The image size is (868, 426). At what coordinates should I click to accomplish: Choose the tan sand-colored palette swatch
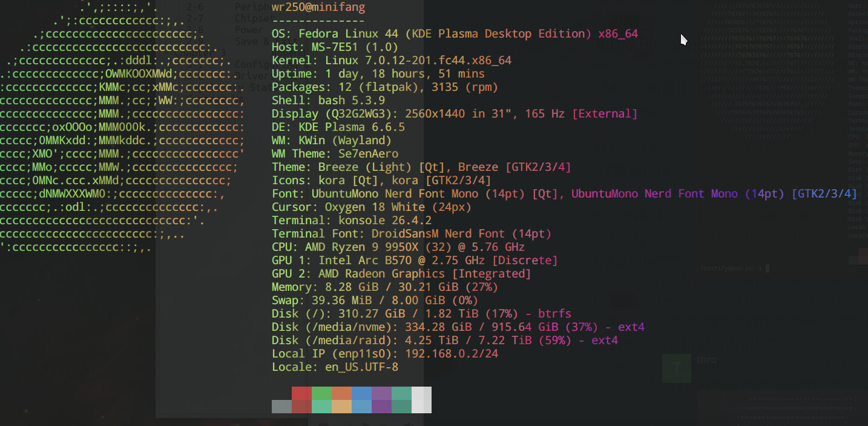341,407
